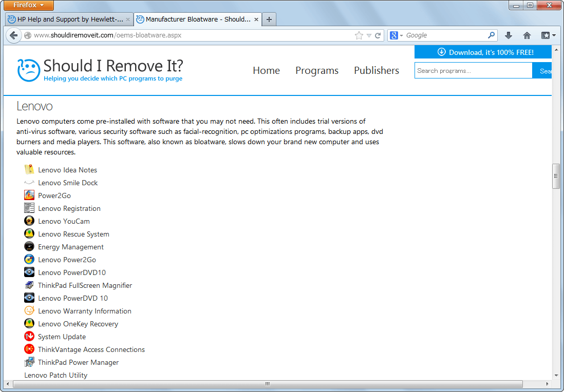Image resolution: width=564 pixels, height=392 pixels.
Task: Click the ThinkPad FullScreen Magnifier icon
Action: [29, 285]
